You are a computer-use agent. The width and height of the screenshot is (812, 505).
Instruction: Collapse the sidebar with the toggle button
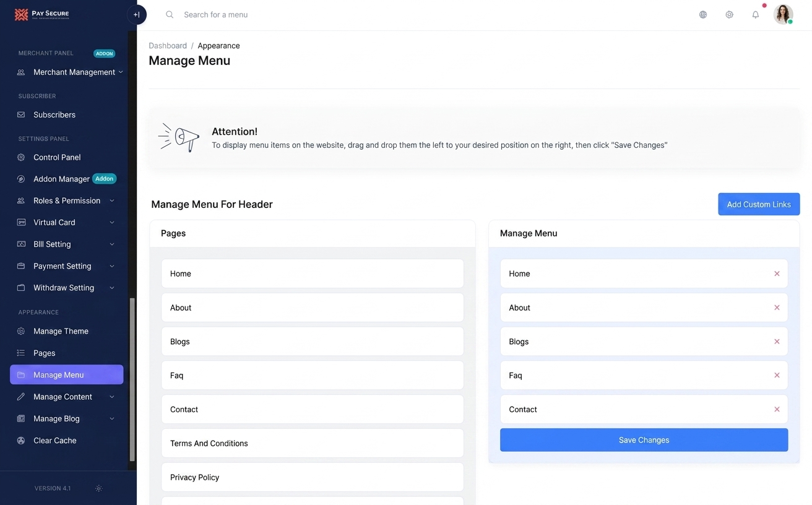pyautogui.click(x=137, y=15)
